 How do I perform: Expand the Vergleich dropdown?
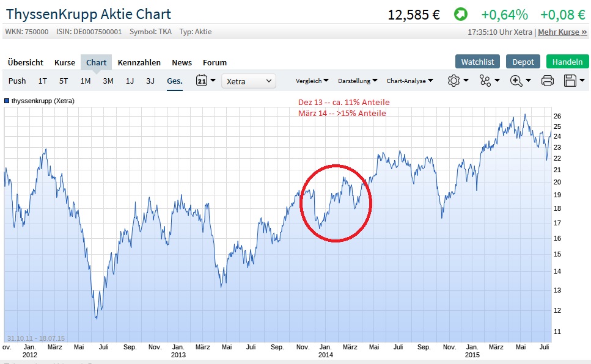click(x=312, y=81)
